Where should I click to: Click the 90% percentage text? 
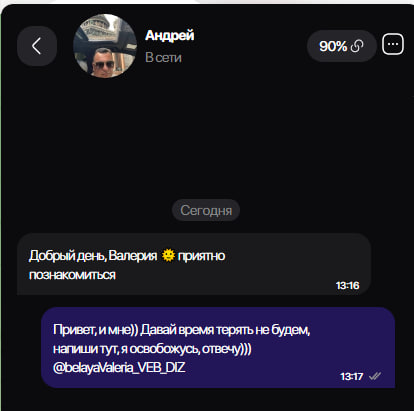coord(333,46)
